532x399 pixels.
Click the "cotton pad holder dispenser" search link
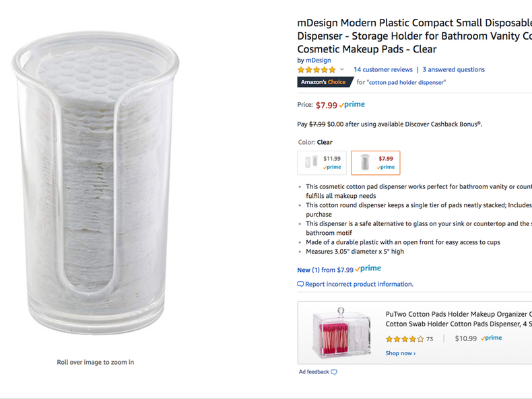click(407, 83)
